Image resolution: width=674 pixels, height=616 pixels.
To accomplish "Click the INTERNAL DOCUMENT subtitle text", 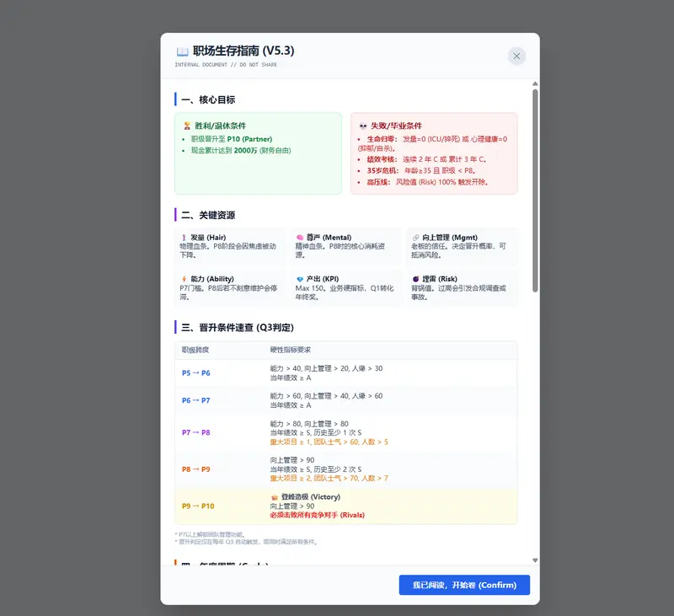I will (x=223, y=64).
